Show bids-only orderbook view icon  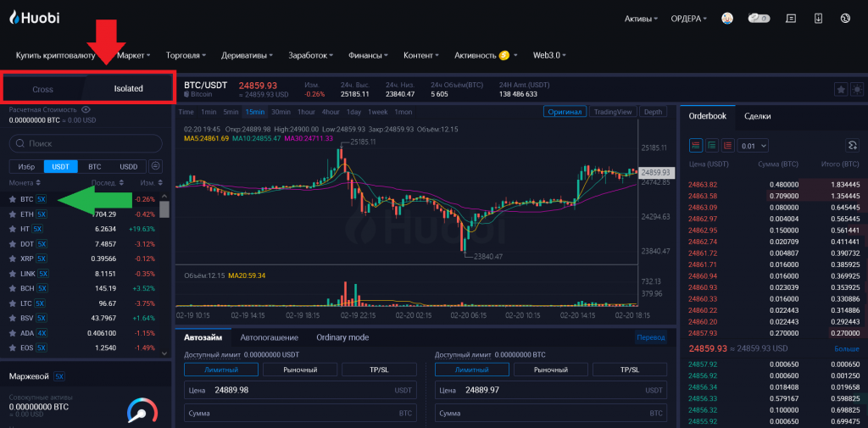tap(712, 146)
